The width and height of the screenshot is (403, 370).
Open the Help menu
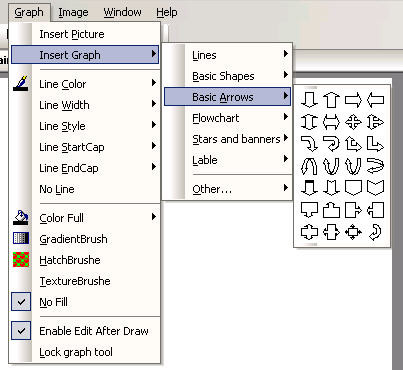(167, 12)
